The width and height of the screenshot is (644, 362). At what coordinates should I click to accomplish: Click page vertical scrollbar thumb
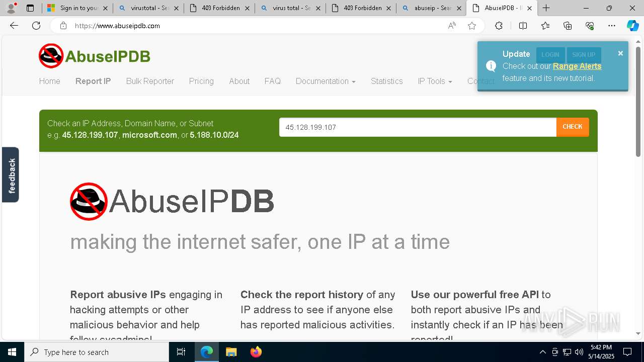tap(638, 102)
